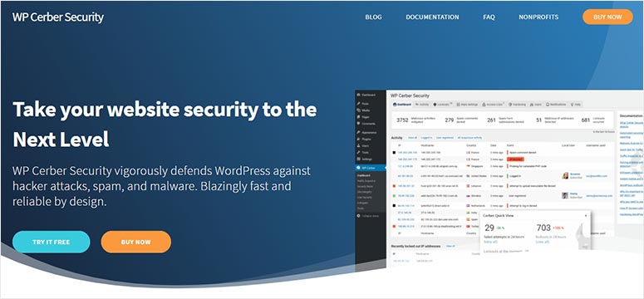The height and width of the screenshot is (299, 644).
Task: Click the Posts pin icon in WordPress sidebar
Action: point(358,104)
